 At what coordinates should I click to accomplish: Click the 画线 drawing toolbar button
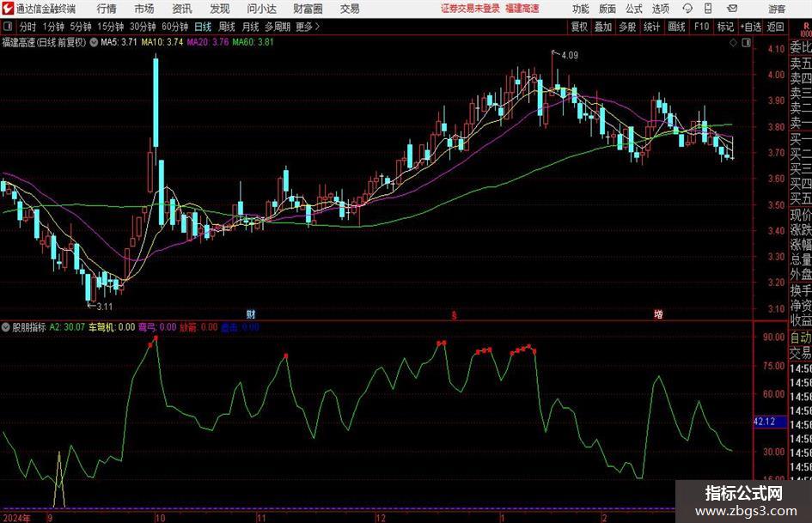pyautogui.click(x=676, y=27)
